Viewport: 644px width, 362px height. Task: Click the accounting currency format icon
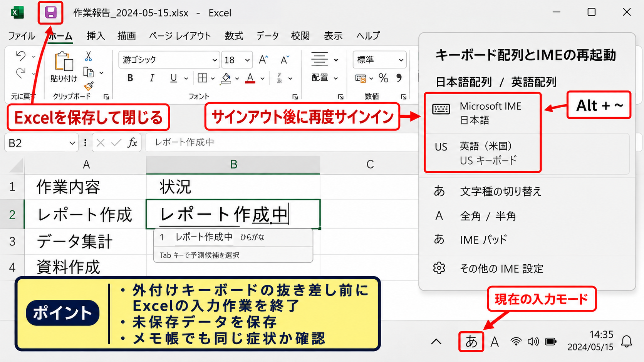361,78
